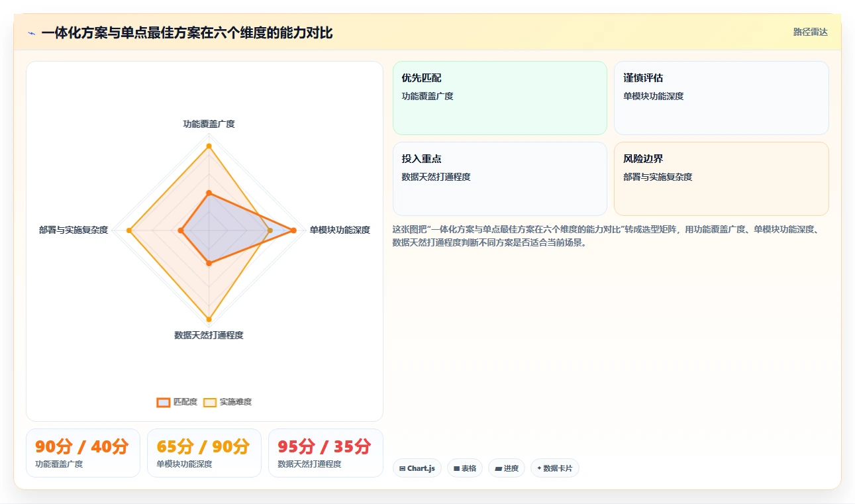The image size is (855, 504).
Task: Open the 风险边界 card
Action: [x=721, y=179]
